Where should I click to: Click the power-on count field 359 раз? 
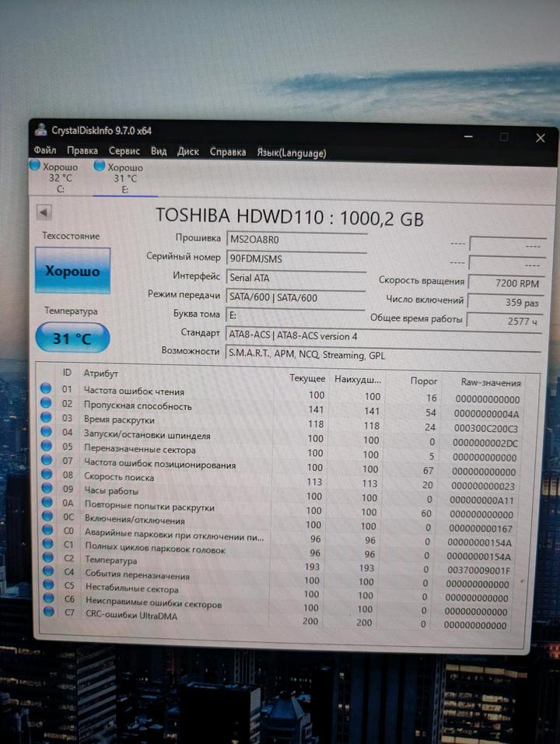tap(506, 302)
